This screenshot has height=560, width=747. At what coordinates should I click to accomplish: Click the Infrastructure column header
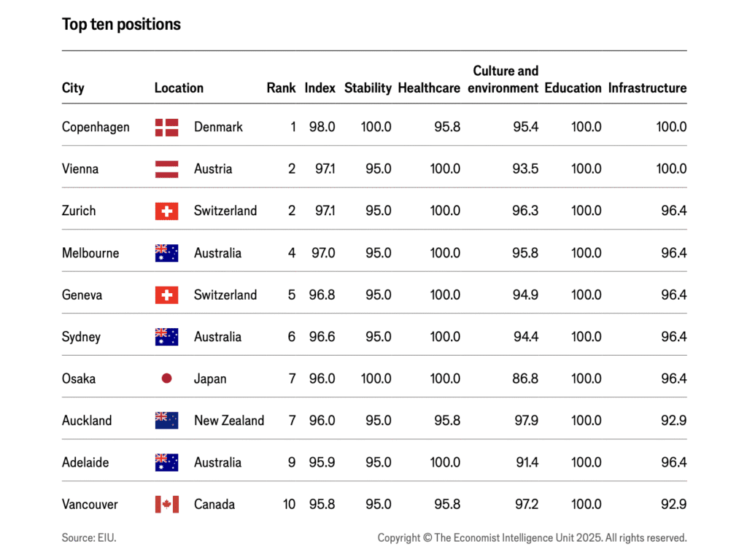pyautogui.click(x=647, y=88)
